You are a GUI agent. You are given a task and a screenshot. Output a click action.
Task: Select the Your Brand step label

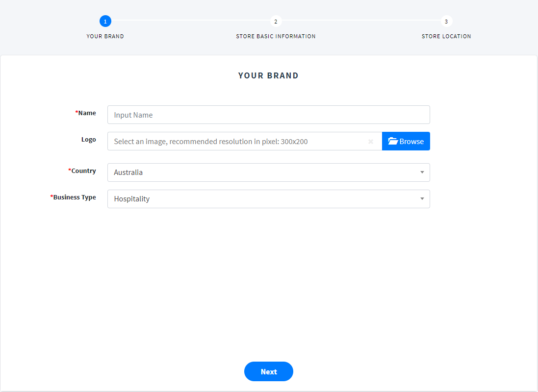coord(105,36)
